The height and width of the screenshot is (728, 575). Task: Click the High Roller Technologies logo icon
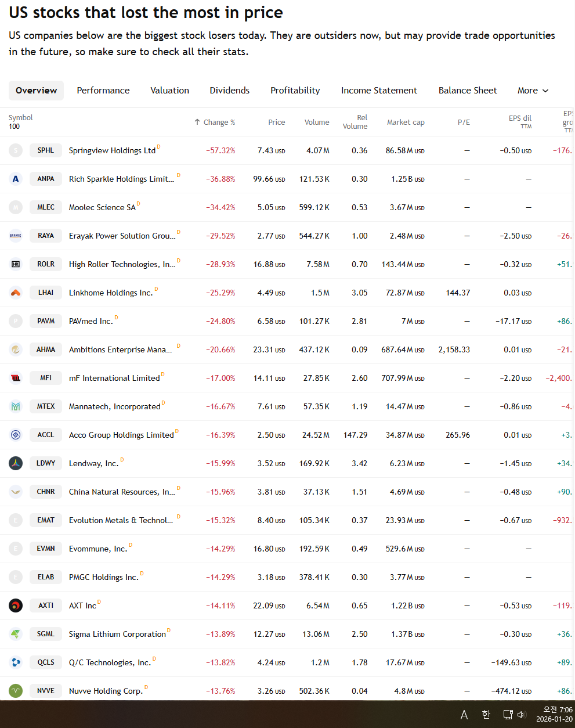pos(16,264)
